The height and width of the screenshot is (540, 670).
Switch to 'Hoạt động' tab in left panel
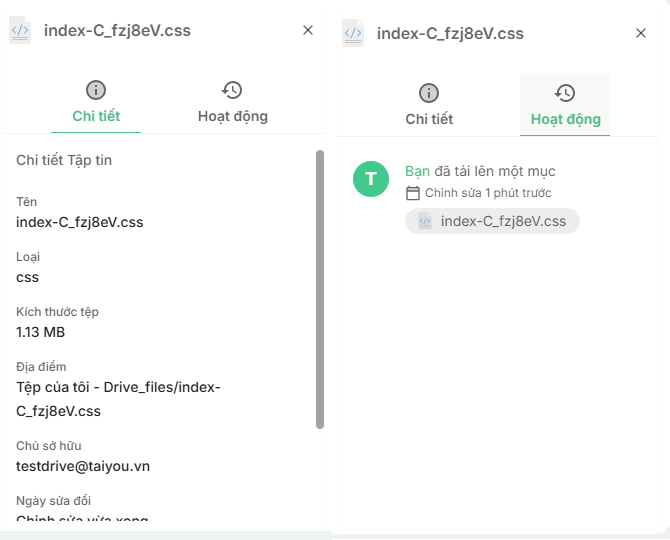pyautogui.click(x=232, y=115)
